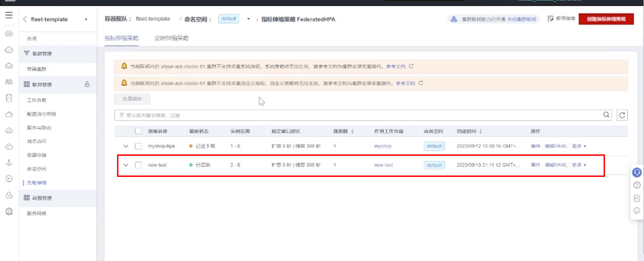This screenshot has height=261, width=644.
Task: Click the document icon in left rail
Action: click(9, 98)
